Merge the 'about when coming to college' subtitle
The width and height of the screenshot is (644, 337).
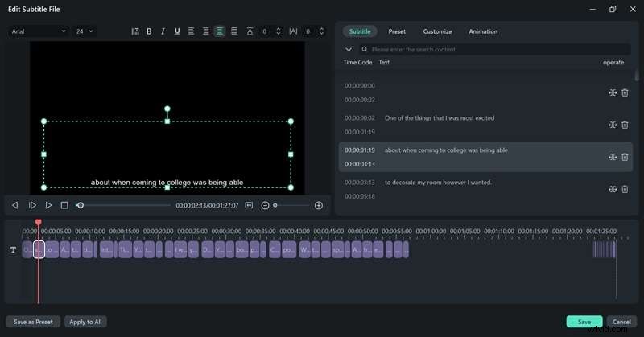pyautogui.click(x=613, y=157)
